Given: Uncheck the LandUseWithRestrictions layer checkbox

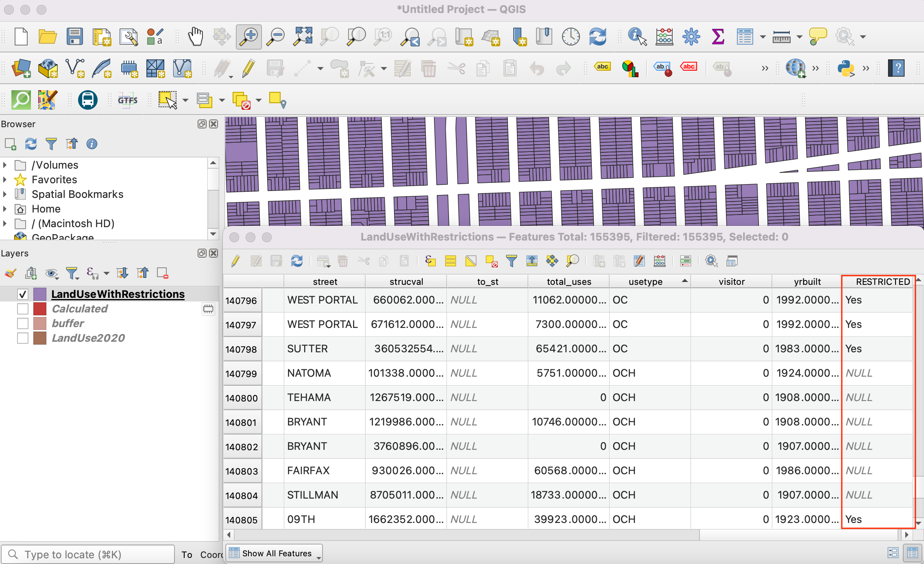Looking at the screenshot, I should [23, 294].
